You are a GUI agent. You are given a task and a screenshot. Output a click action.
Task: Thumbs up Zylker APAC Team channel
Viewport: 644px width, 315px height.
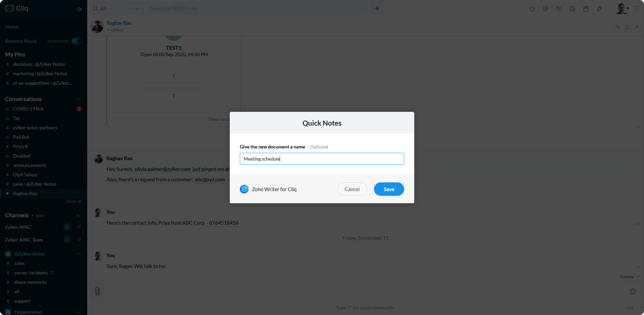pos(67,240)
